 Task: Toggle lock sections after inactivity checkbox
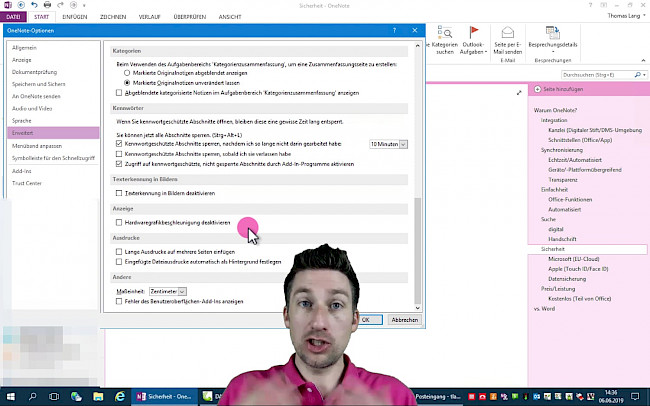click(119, 143)
